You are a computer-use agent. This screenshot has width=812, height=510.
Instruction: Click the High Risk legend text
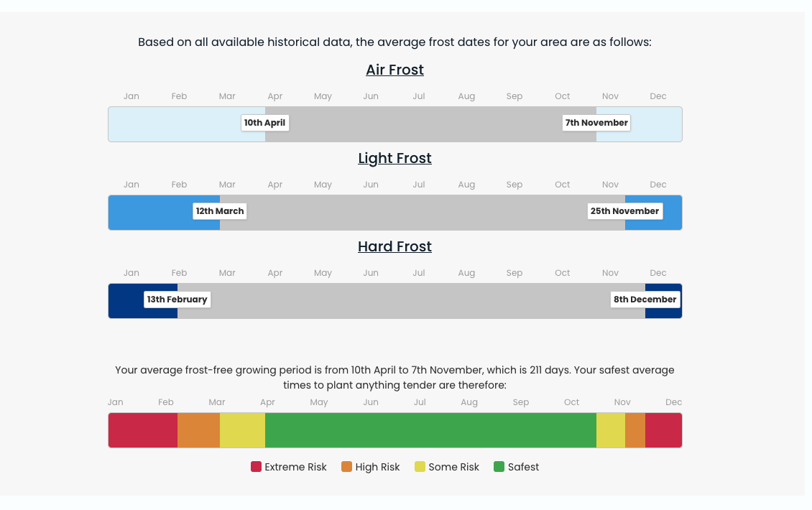point(377,467)
